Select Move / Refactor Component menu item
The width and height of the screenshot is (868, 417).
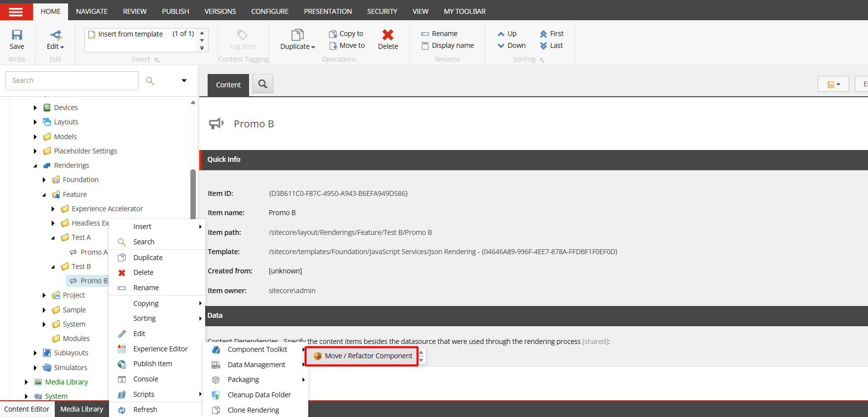[x=368, y=356]
